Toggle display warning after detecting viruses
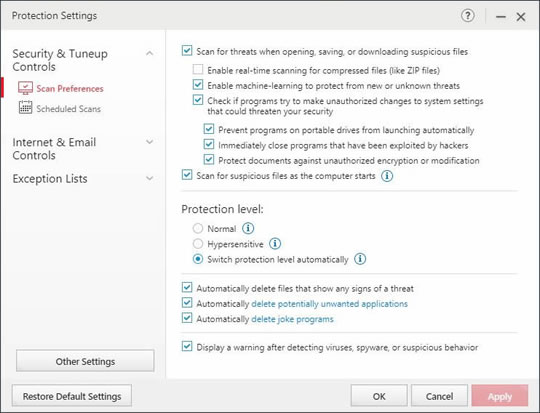Image resolution: width=540 pixels, height=413 pixels. tap(187, 346)
